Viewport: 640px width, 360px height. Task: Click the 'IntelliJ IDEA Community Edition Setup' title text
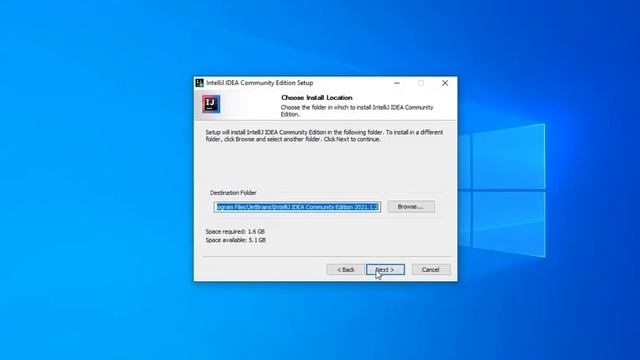click(260, 83)
